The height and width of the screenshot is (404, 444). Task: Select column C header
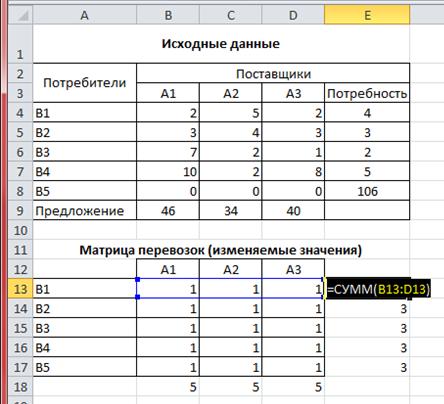[x=231, y=15]
